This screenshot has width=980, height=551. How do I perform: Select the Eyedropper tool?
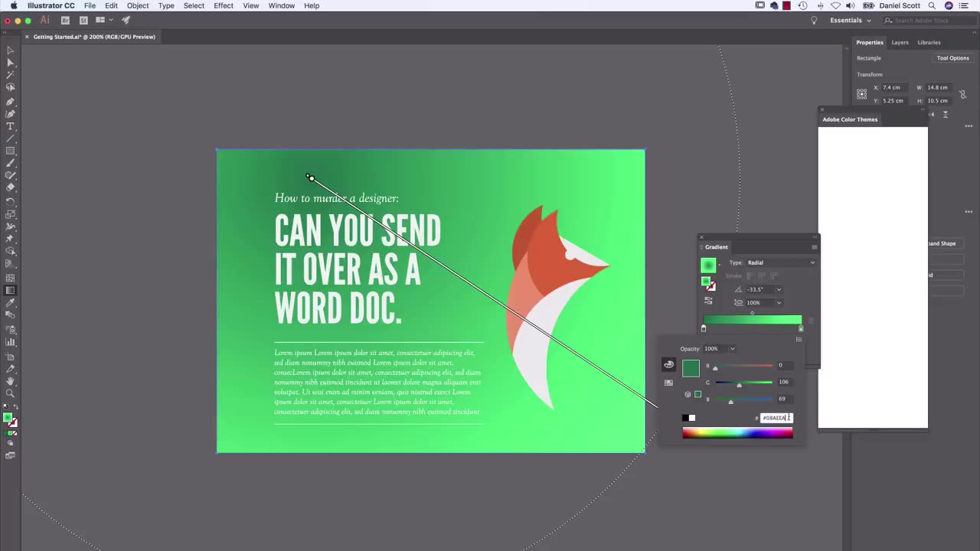10,303
